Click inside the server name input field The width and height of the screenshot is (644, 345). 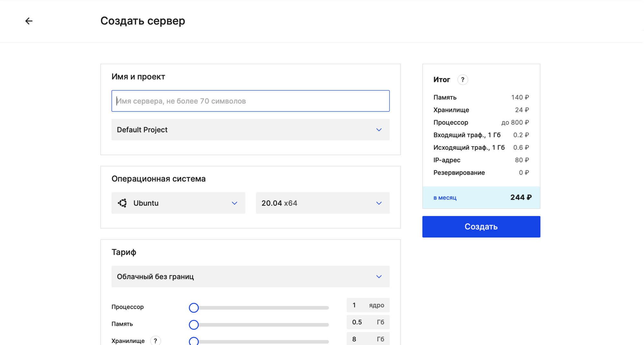tap(251, 101)
